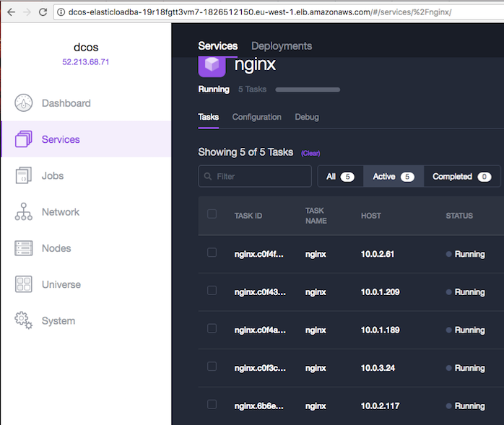Click the browser forward arrow
This screenshot has height=425, width=504.
point(27,12)
